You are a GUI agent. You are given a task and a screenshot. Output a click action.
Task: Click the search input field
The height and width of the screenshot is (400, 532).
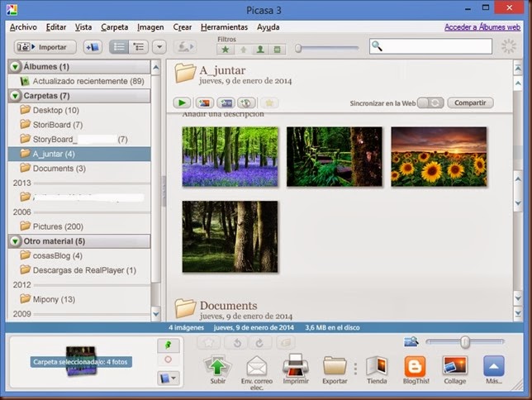pyautogui.click(x=430, y=46)
